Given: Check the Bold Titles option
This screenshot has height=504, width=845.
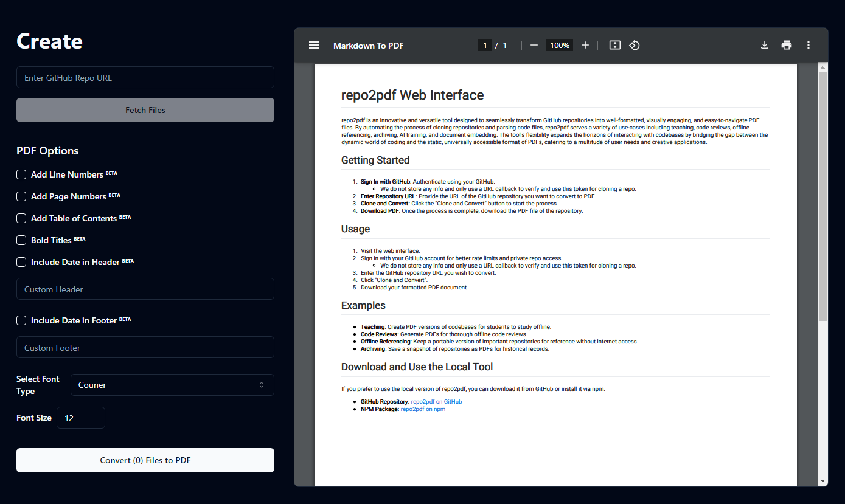Looking at the screenshot, I should (21, 240).
